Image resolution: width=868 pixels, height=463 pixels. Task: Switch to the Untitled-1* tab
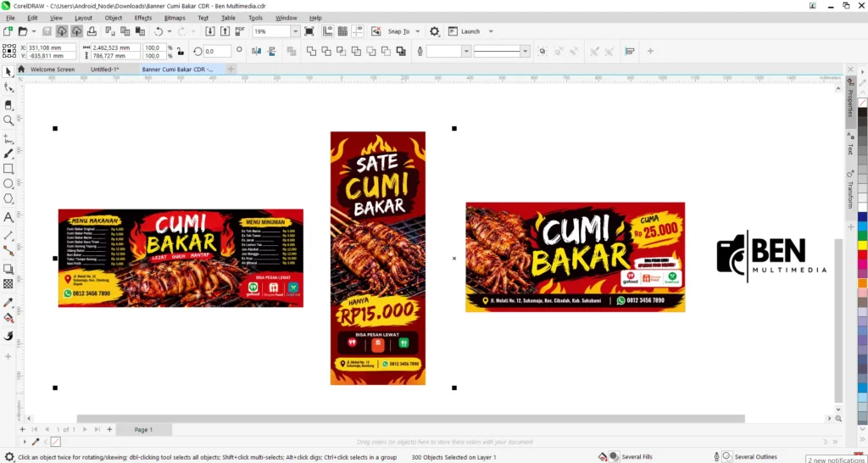(104, 70)
